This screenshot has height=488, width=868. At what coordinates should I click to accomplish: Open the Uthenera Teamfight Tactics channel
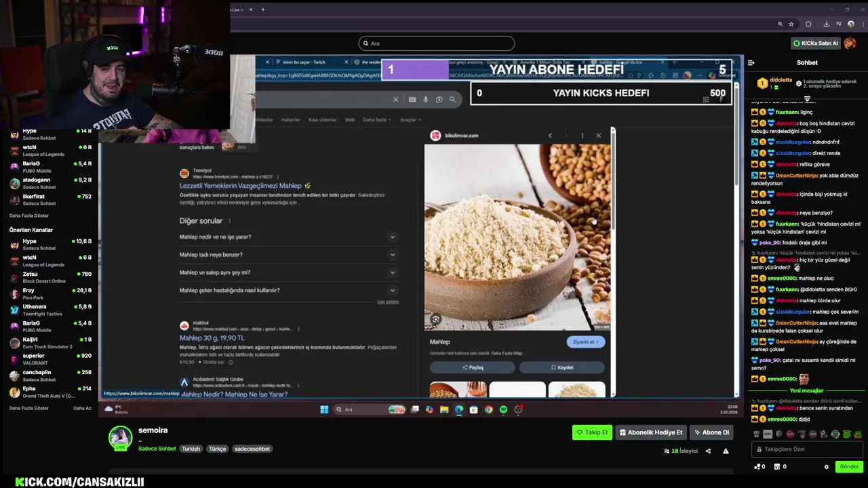pos(51,310)
